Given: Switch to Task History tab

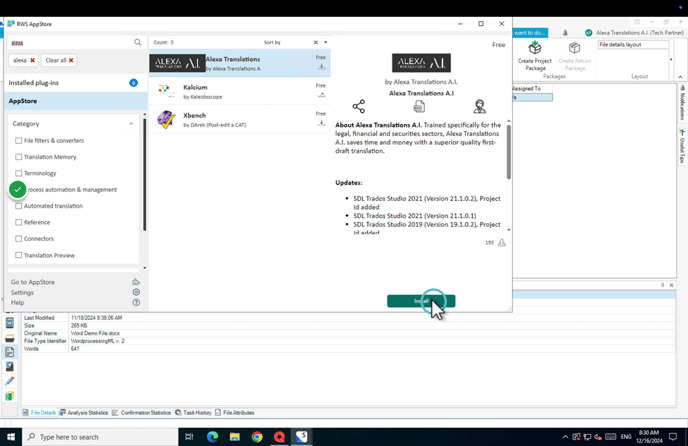Looking at the screenshot, I should tap(193, 413).
